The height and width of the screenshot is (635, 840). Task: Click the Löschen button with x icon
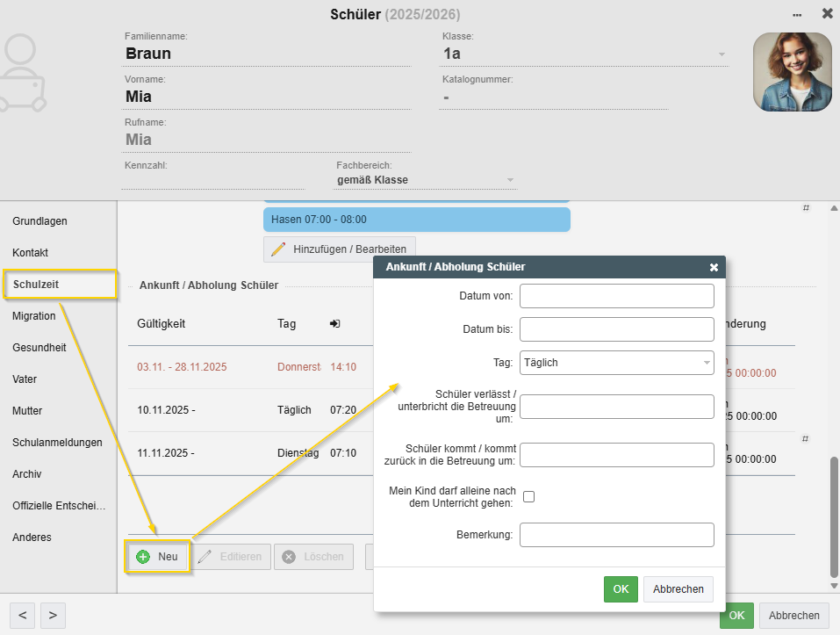pyautogui.click(x=313, y=557)
